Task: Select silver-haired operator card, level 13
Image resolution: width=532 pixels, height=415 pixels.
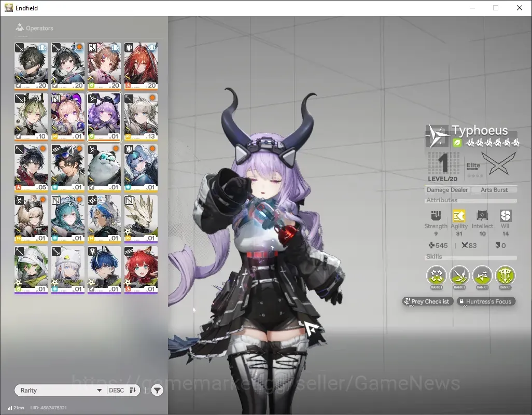Action: pos(141,117)
